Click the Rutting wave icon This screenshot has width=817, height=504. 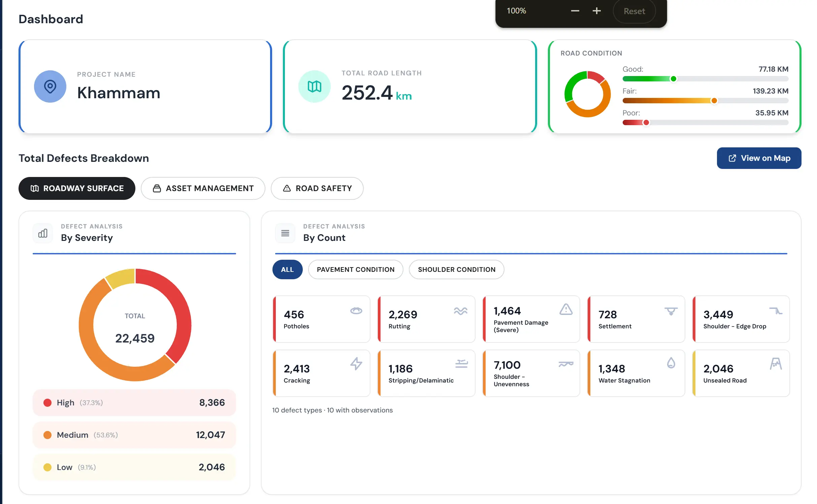click(x=460, y=311)
